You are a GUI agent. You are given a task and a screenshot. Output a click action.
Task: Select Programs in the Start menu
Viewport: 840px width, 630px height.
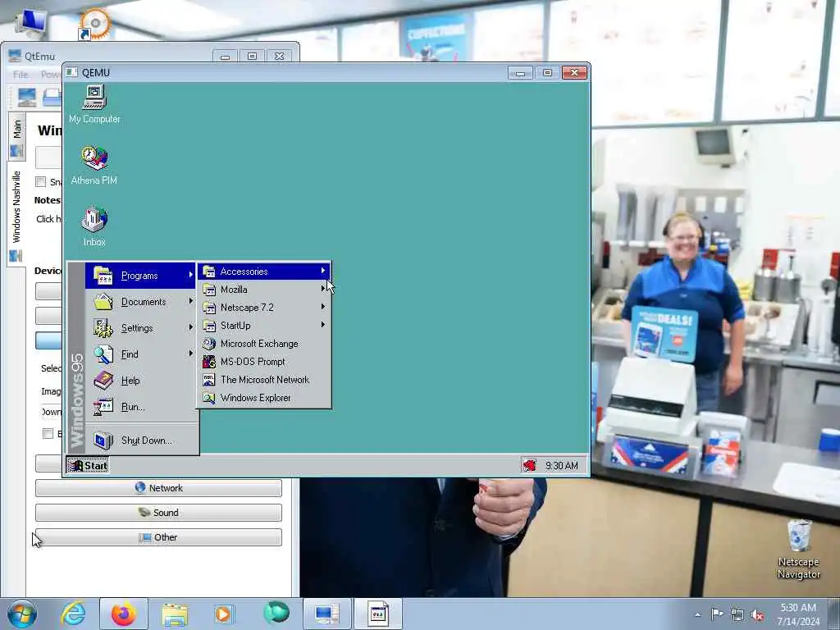coord(140,276)
